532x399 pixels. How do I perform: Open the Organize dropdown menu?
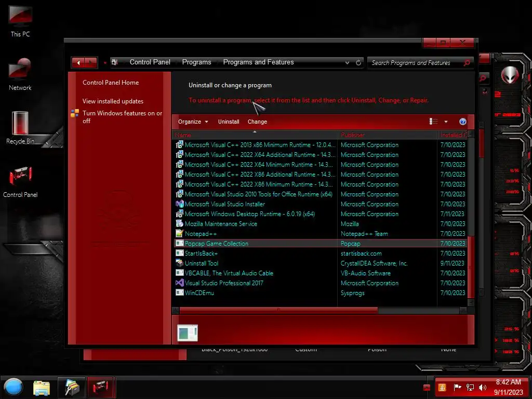[193, 122]
